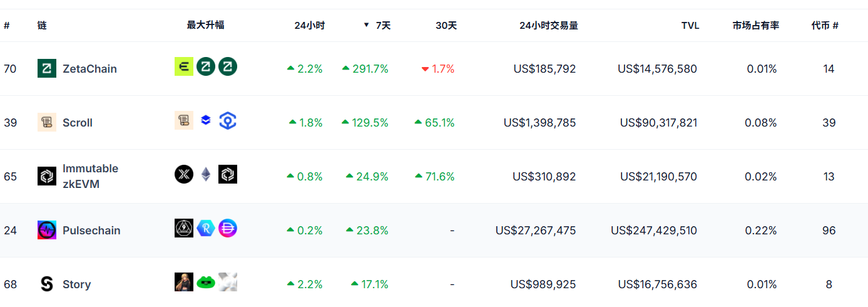This screenshot has height=307, width=868.
Task: Sort by the 30天 column header
Action: tap(446, 26)
